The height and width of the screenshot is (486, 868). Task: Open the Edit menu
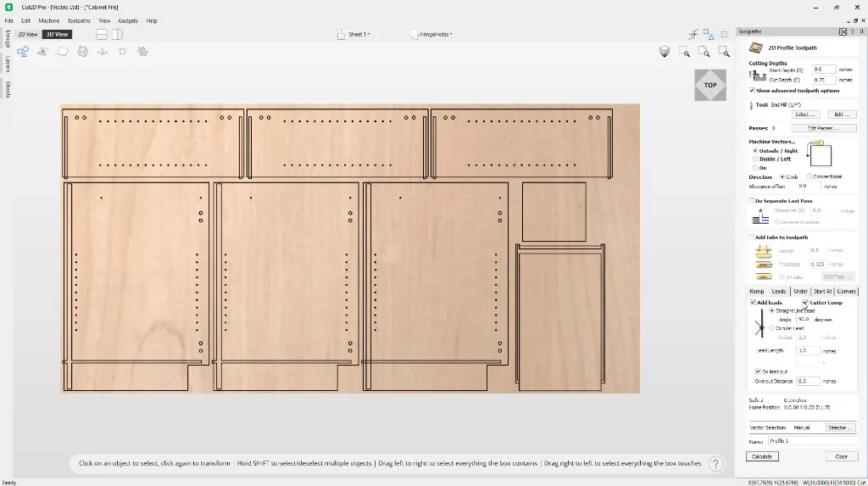[25, 20]
